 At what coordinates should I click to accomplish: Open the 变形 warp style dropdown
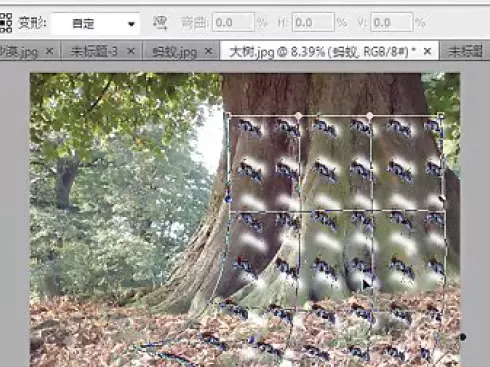pos(95,23)
